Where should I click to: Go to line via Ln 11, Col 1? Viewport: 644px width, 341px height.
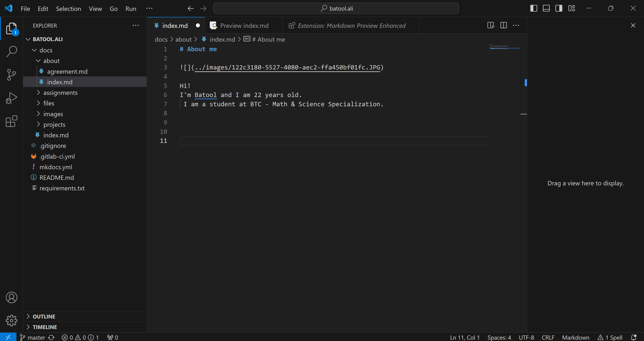click(x=465, y=337)
